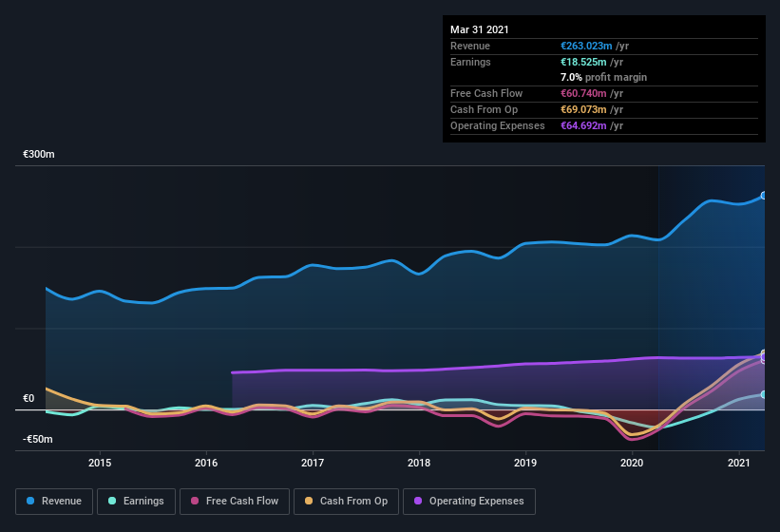Click the 2021 x-axis label

pos(739,463)
